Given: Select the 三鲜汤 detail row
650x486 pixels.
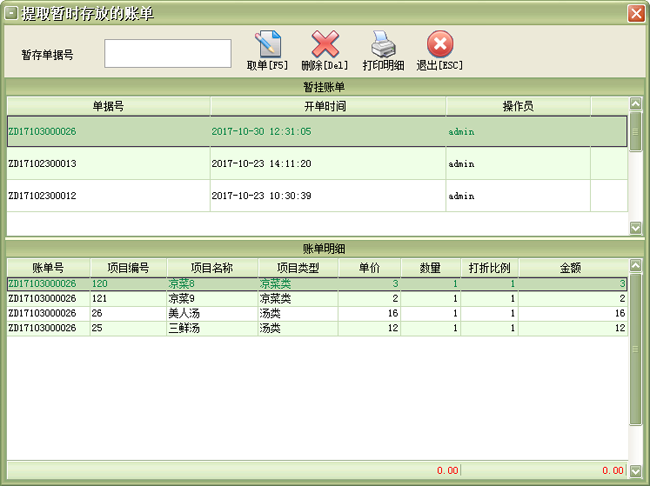Looking at the screenshot, I should coord(212,328).
